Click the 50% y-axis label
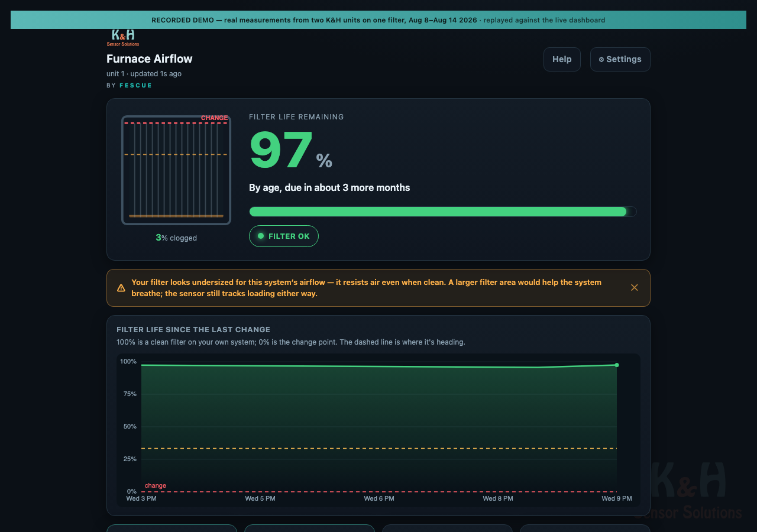This screenshot has width=757, height=532. click(130, 426)
